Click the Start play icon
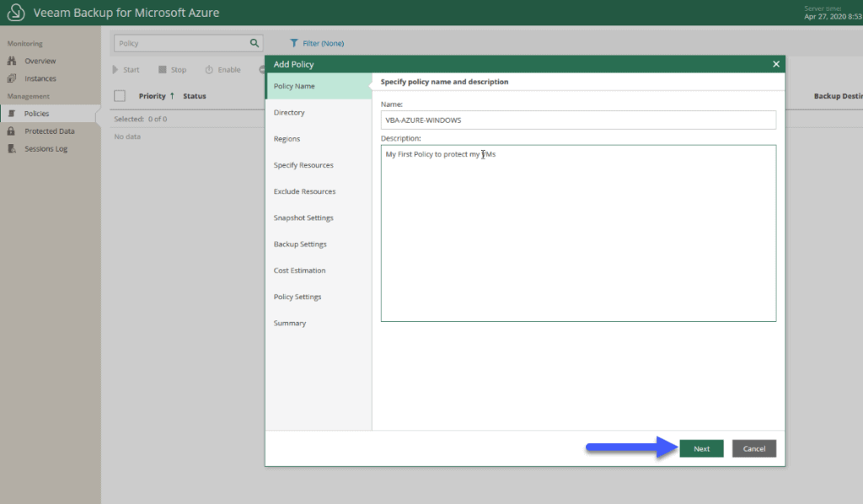863x504 pixels. click(x=115, y=69)
